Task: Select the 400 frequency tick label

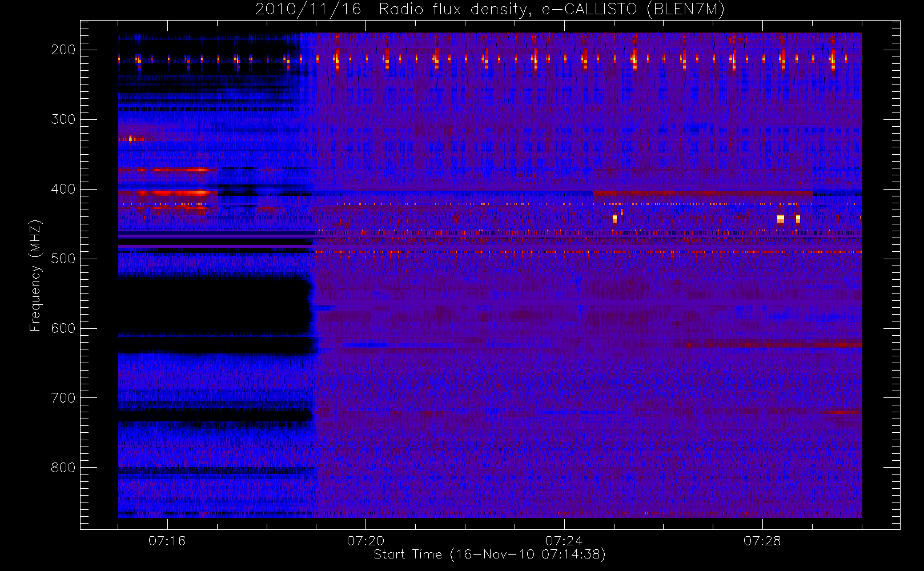Action: pyautogui.click(x=63, y=189)
